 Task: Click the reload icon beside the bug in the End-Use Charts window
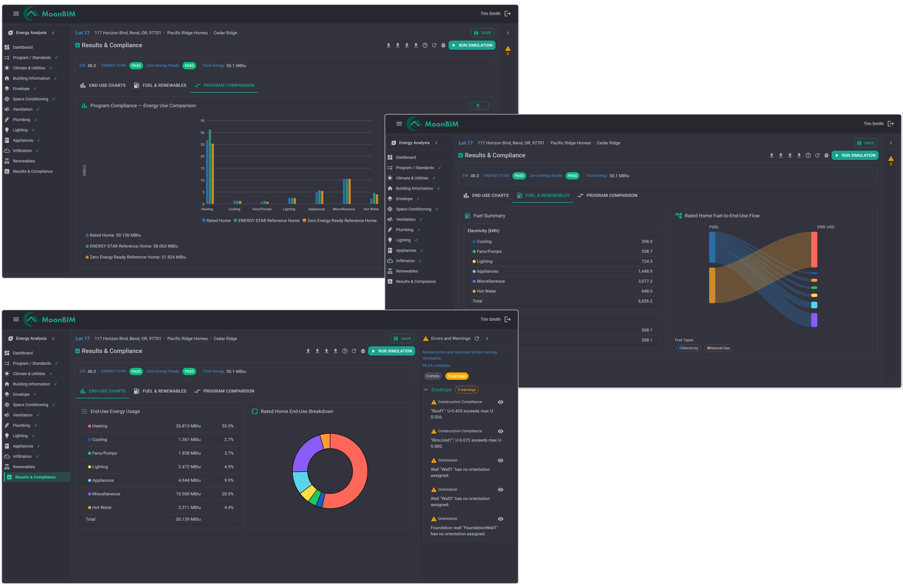coord(354,351)
